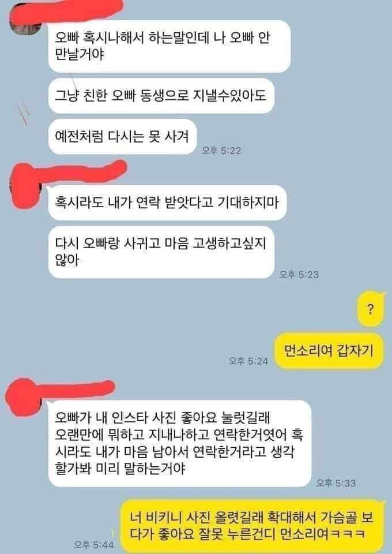The image size is (392, 554).
Task: Select message '다시 오빠랑 사귀고 마음'
Action: pos(161,252)
